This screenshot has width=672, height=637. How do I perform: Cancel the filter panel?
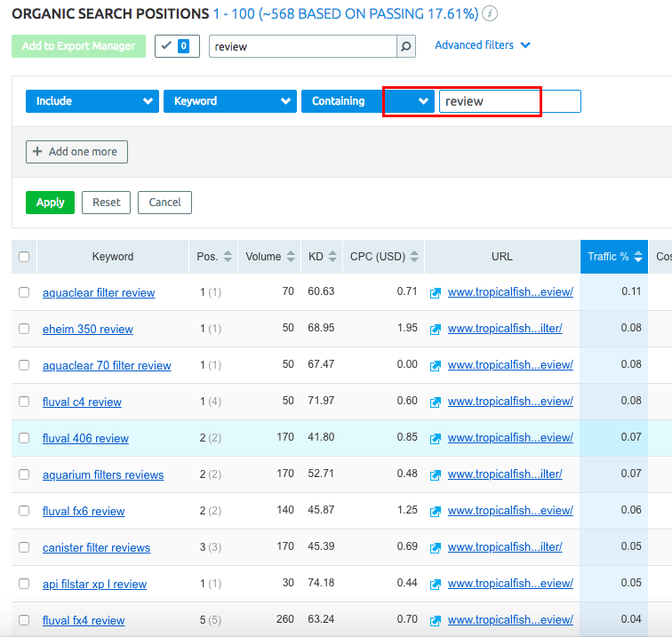164,203
